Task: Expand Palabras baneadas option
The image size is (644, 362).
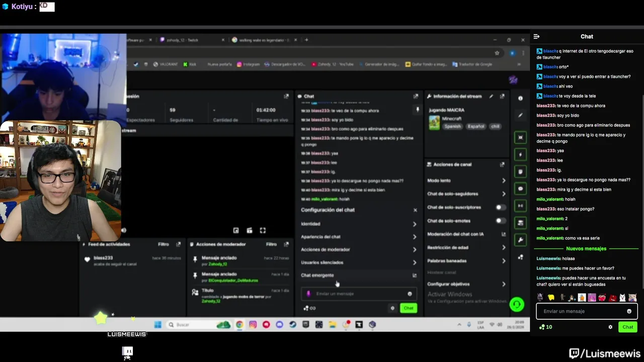Action: [x=466, y=261]
